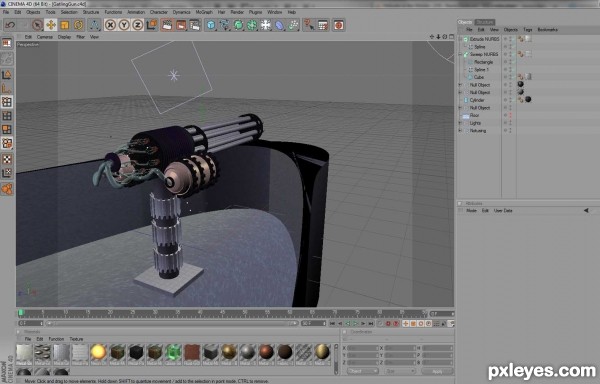600x384 pixels.
Task: Click the green timeline playhead
Action: (21, 313)
